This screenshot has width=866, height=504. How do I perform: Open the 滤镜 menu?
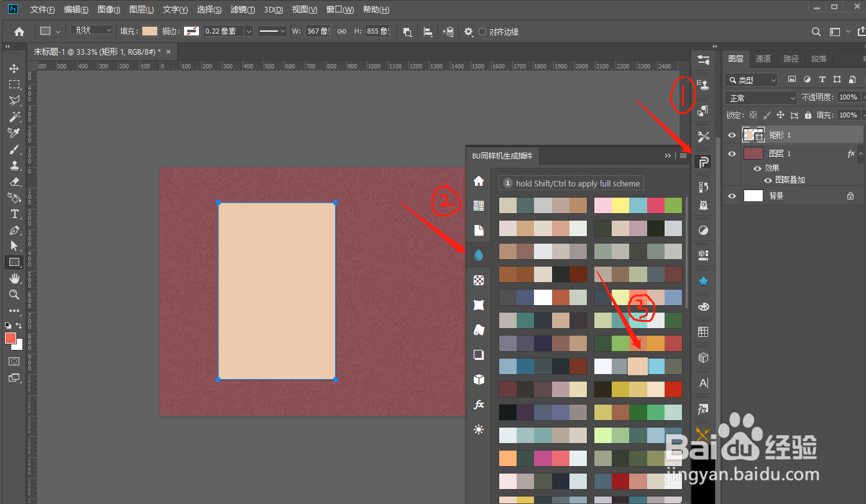tap(242, 10)
